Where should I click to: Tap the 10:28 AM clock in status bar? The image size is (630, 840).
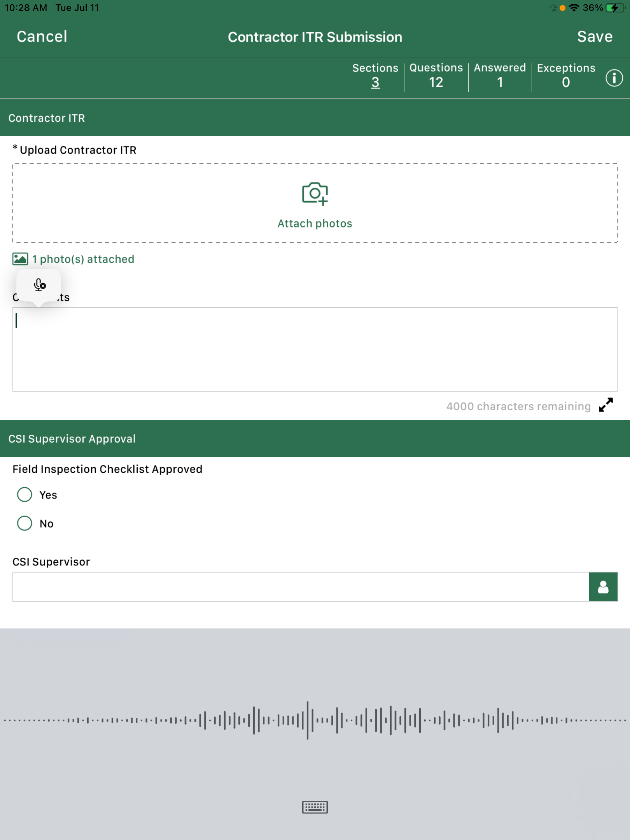pyautogui.click(x=26, y=8)
